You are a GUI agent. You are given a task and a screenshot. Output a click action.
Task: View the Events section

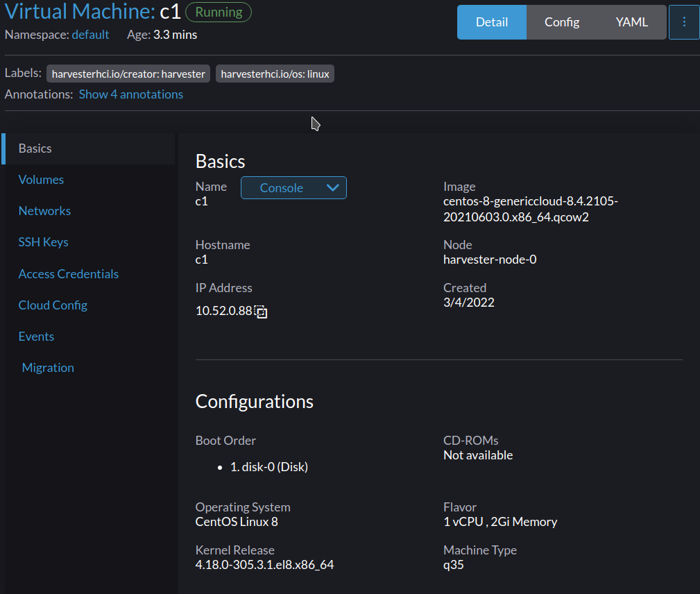point(36,336)
